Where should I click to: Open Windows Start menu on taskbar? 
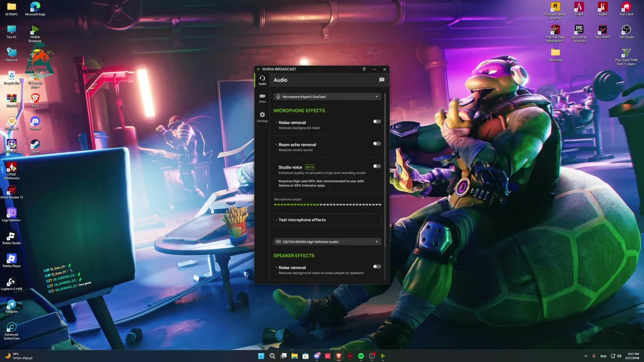(x=261, y=356)
